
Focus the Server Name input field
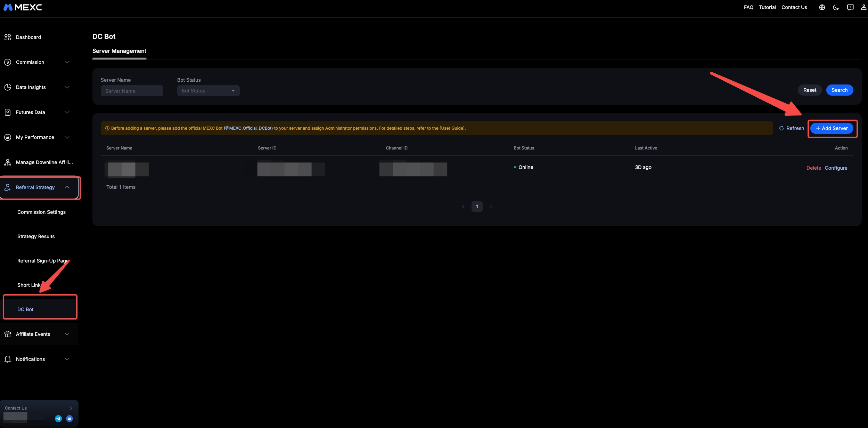coord(132,91)
